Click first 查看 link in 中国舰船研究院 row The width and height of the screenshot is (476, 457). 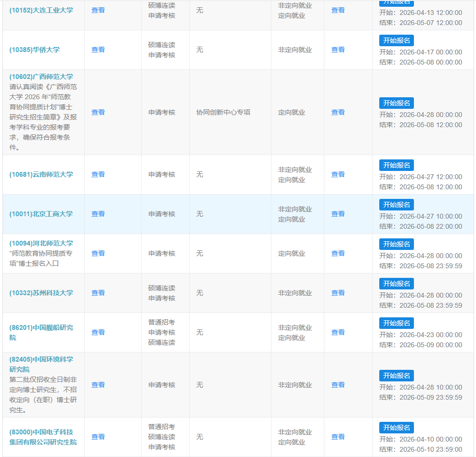click(98, 332)
